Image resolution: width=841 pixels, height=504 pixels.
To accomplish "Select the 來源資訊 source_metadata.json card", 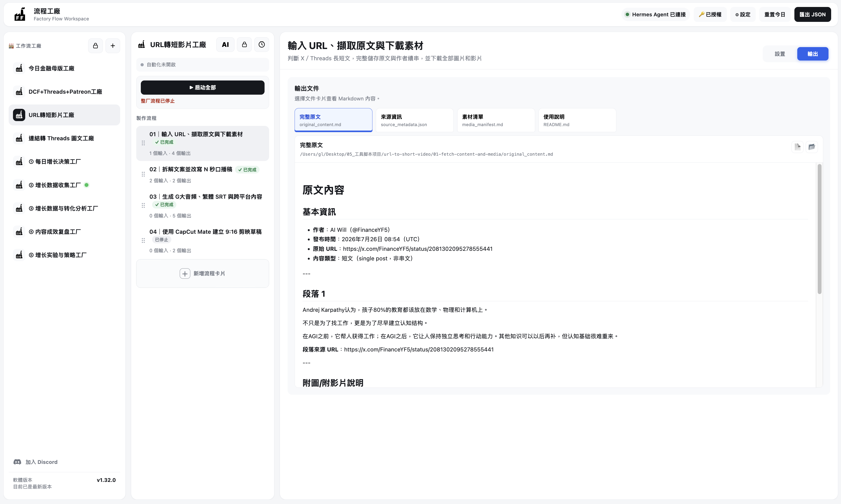I will point(414,120).
